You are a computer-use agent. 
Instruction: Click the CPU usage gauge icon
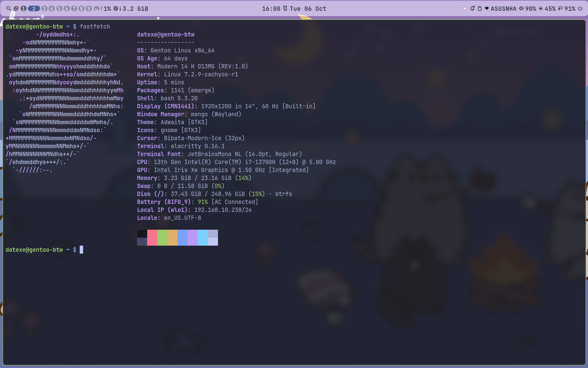point(97,9)
